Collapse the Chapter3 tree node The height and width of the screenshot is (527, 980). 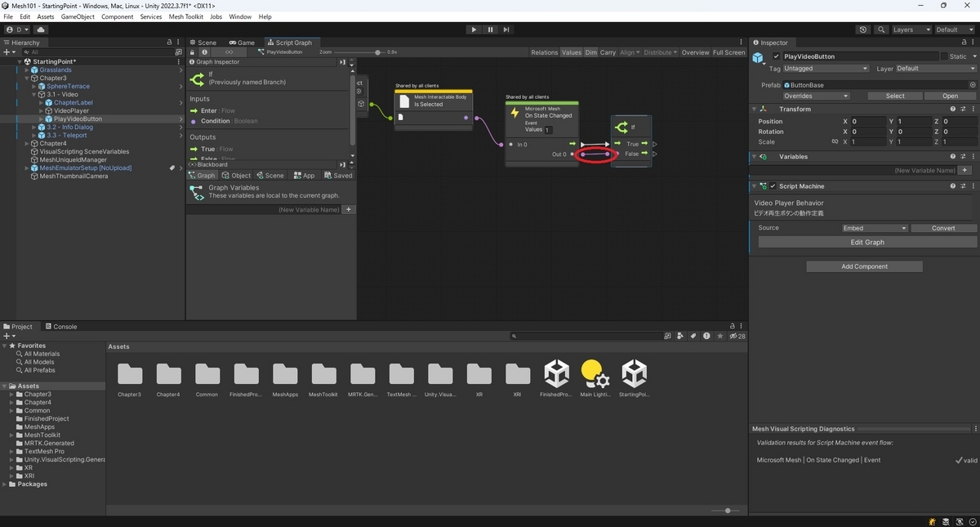point(28,78)
